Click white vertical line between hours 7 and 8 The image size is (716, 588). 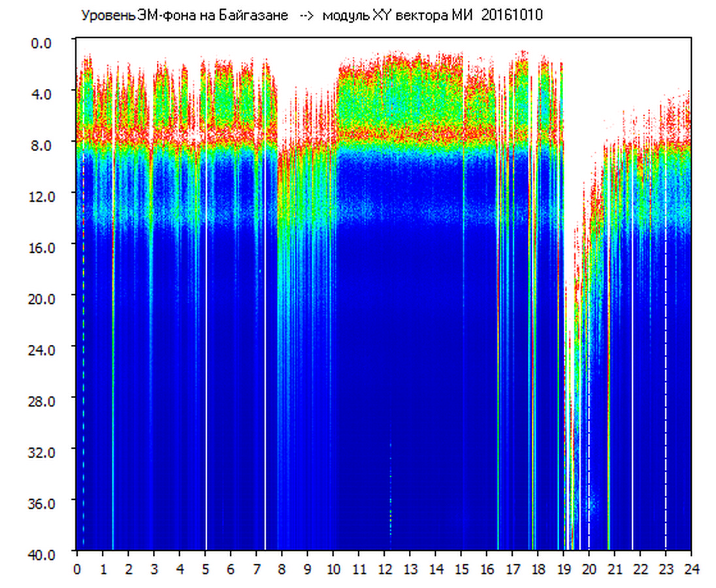[265, 327]
